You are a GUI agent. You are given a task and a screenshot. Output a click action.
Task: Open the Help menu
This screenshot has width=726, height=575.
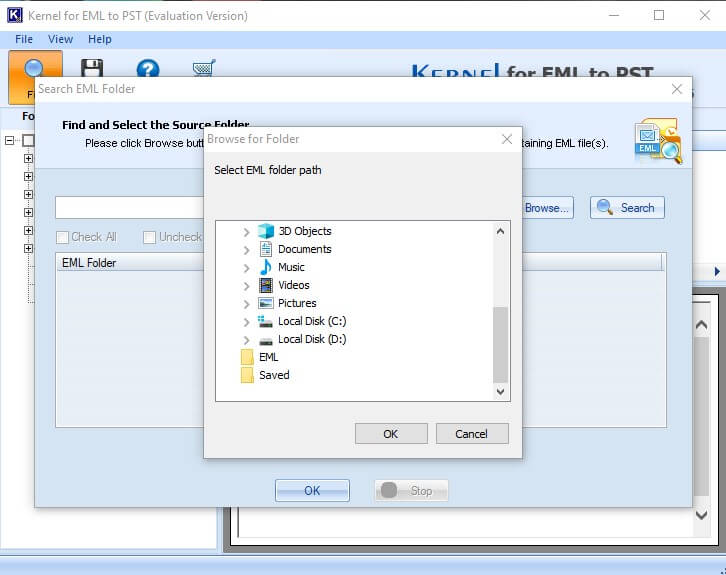(100, 39)
